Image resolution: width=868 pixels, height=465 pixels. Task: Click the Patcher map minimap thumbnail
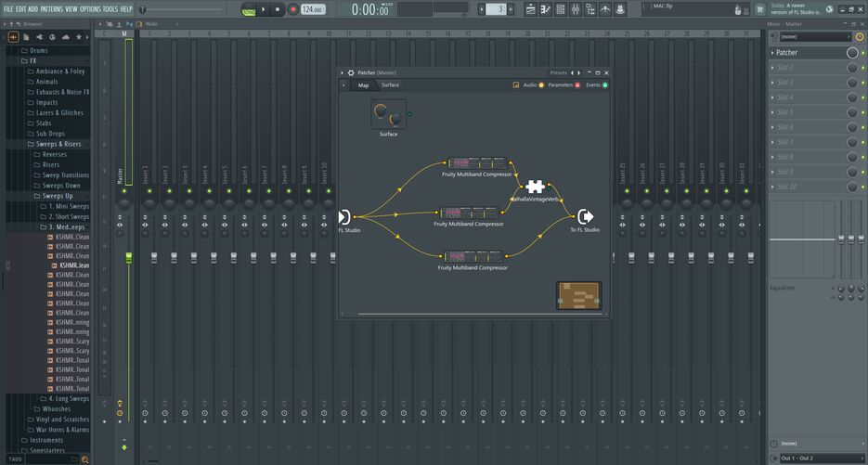click(579, 295)
